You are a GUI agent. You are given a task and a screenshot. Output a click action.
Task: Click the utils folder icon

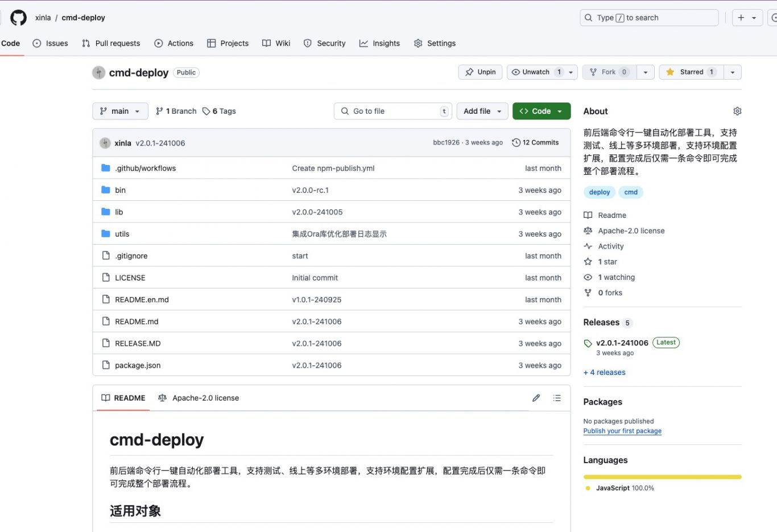coord(106,234)
